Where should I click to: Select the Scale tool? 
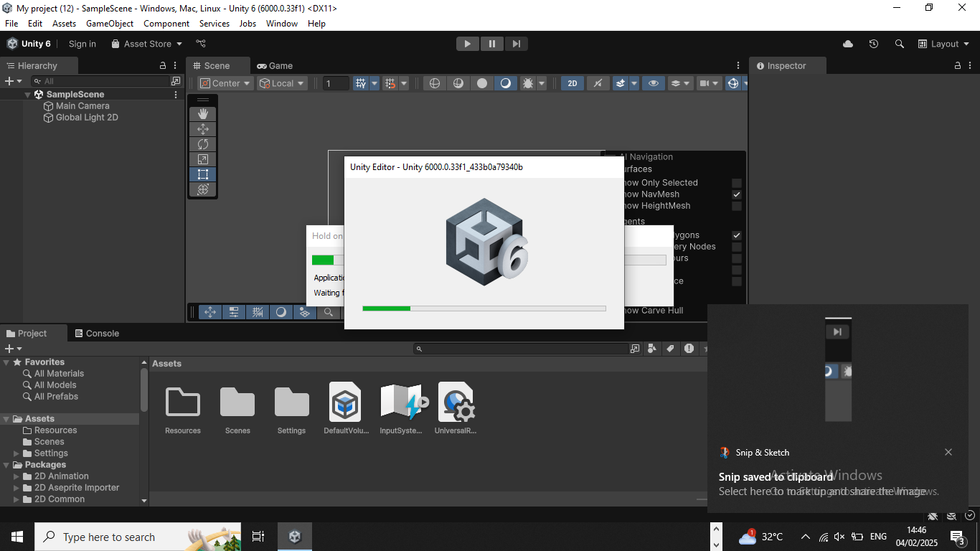(x=203, y=159)
